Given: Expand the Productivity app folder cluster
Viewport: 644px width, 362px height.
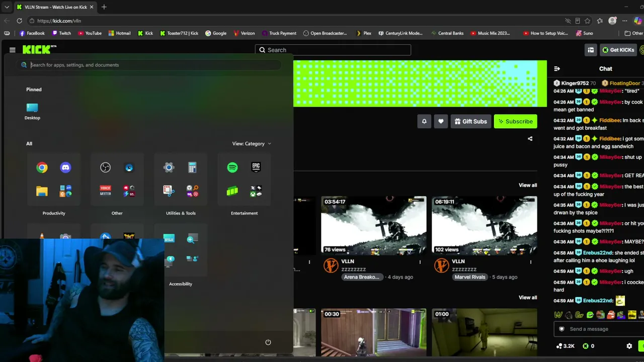Looking at the screenshot, I should pyautogui.click(x=65, y=191).
